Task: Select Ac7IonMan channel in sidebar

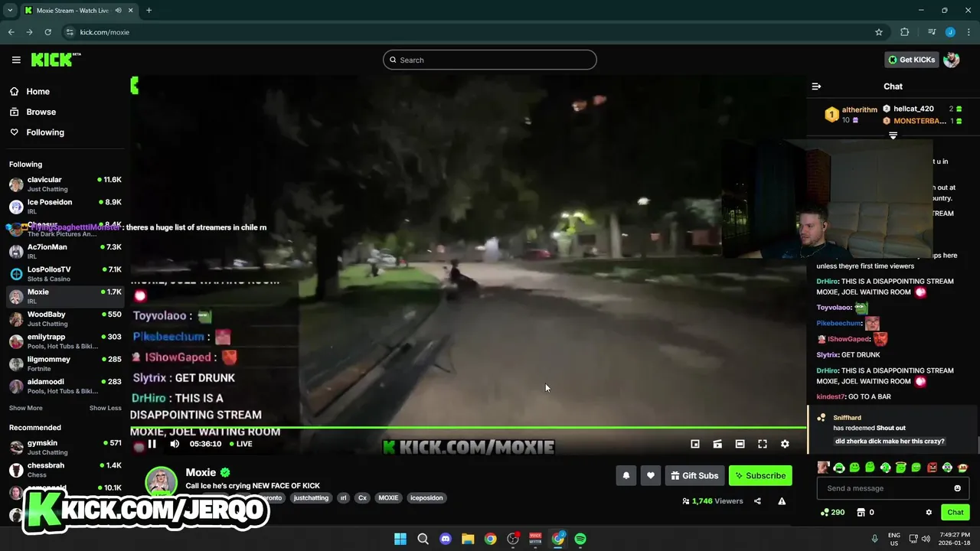Action: coord(65,251)
